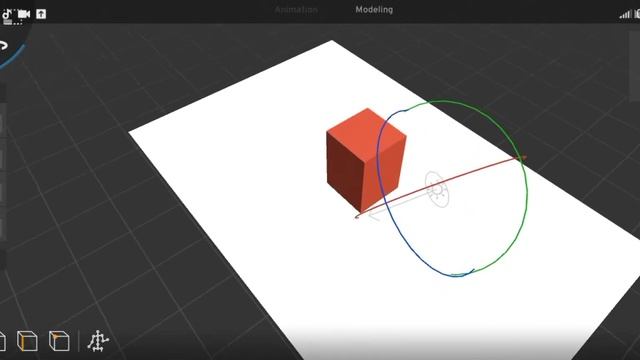
Task: Tap the screen recording camera status icon
Action: pyautogui.click(x=24, y=14)
